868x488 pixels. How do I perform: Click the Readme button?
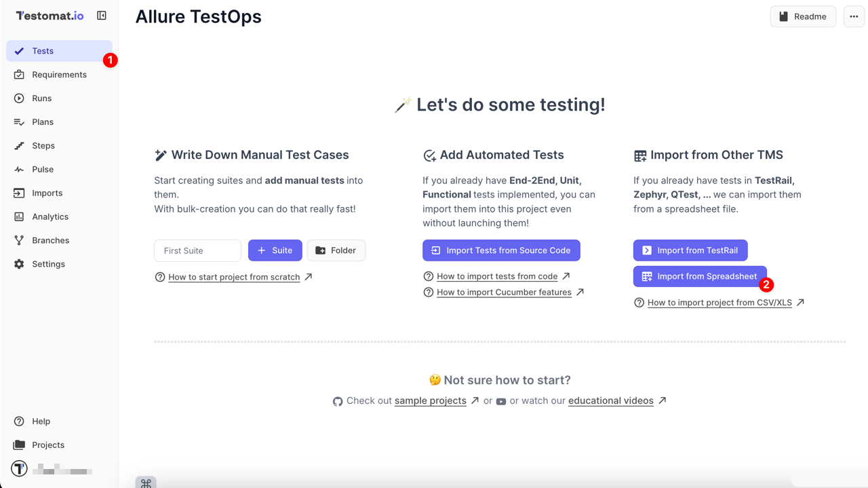click(x=802, y=16)
